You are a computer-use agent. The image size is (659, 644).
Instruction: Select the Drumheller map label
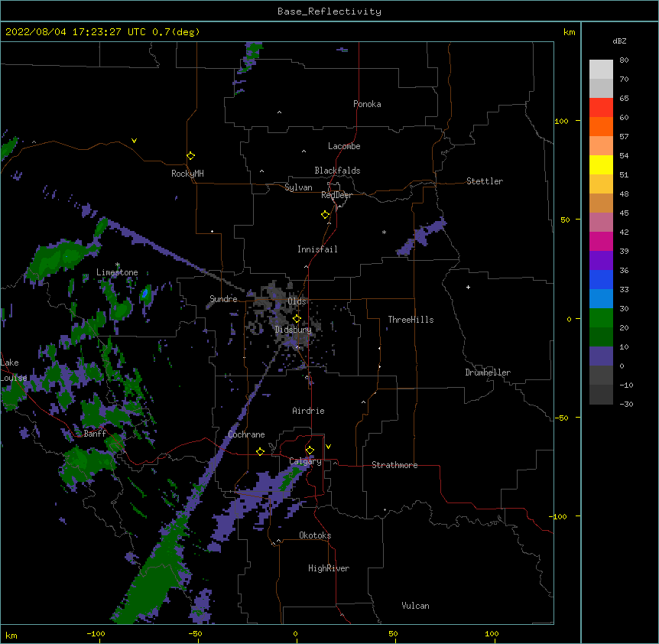488,372
